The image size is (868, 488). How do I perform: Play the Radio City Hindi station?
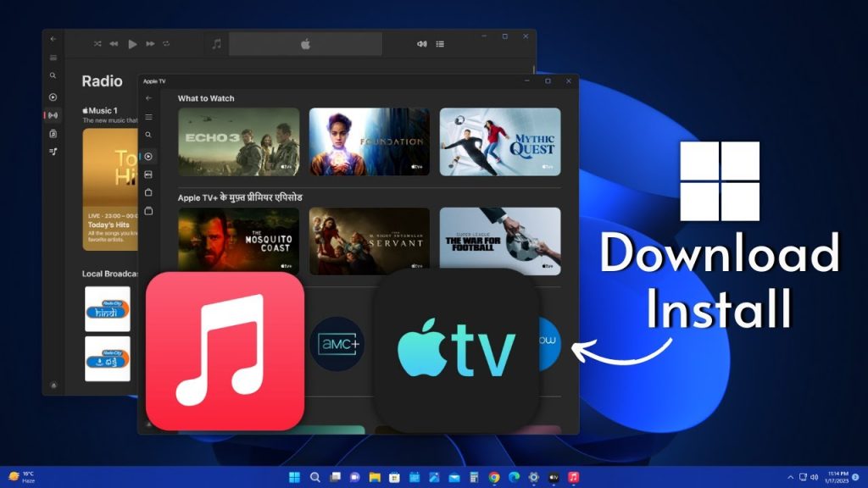click(x=108, y=308)
